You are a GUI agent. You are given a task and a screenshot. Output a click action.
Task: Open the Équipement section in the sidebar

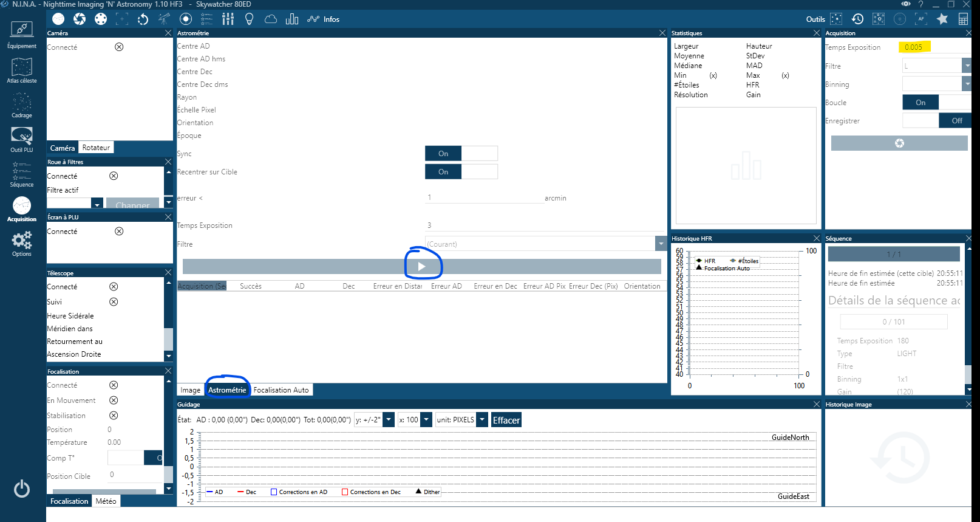22,35
